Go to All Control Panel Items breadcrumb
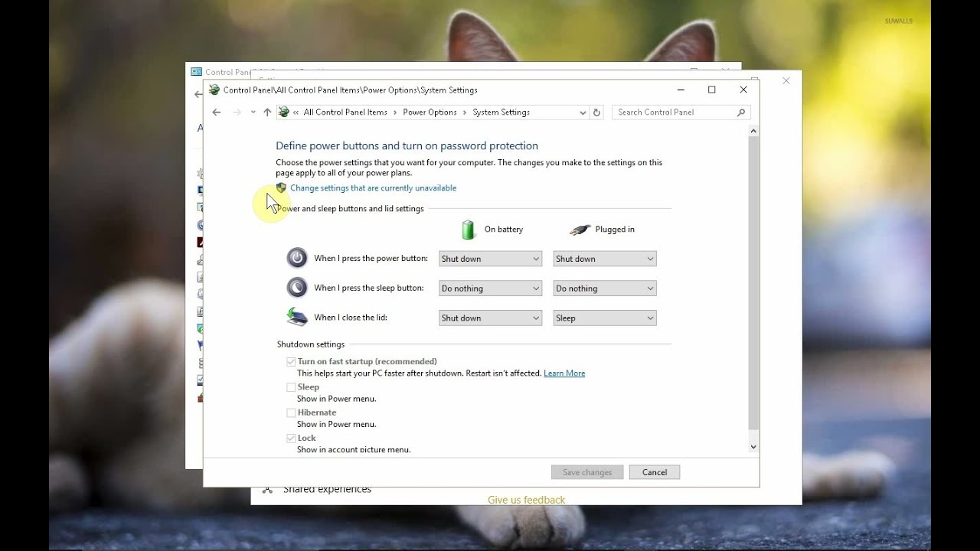Screen dimensions: 980x551 coord(345,112)
